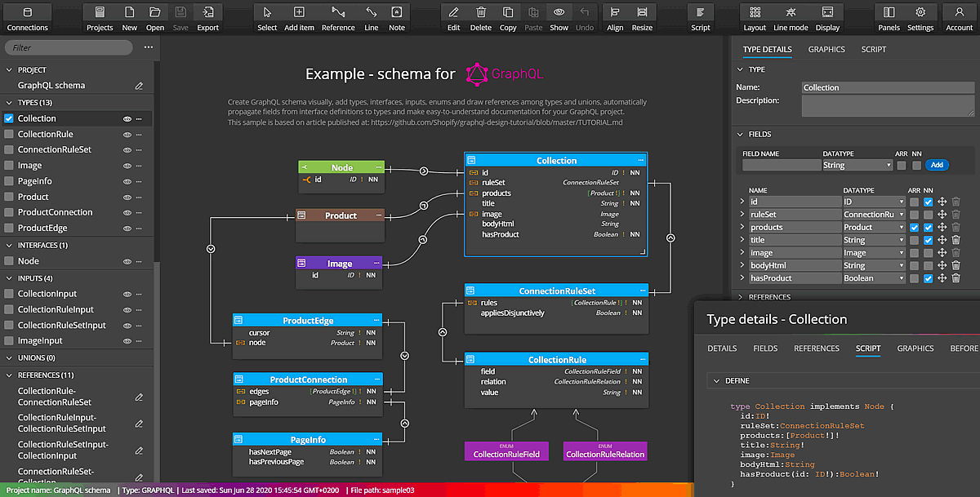Toggle visibility eye for Node interface

point(127,261)
